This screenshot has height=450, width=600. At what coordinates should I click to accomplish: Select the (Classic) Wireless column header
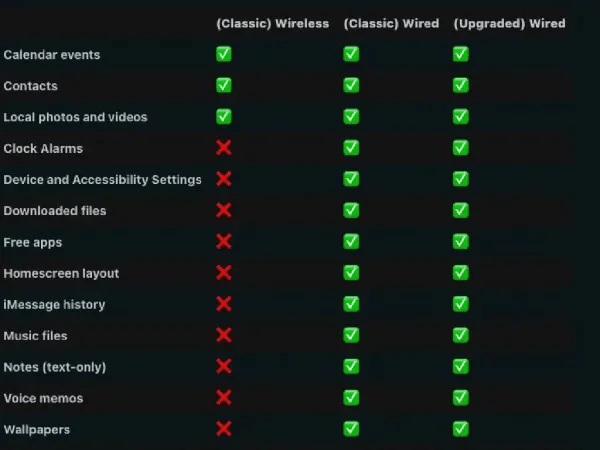tap(272, 24)
